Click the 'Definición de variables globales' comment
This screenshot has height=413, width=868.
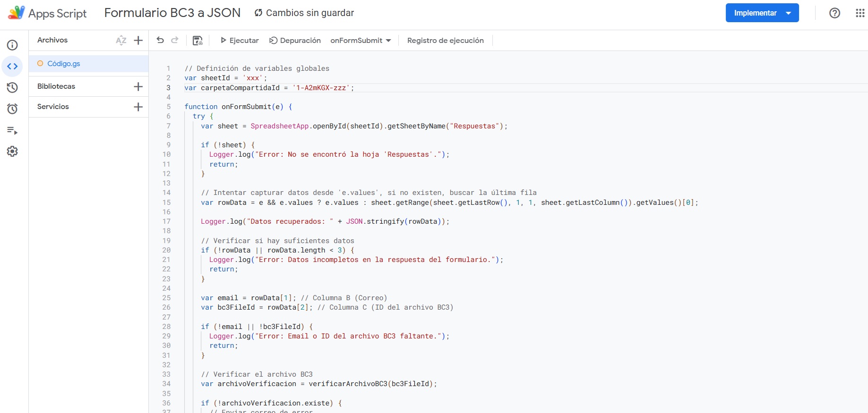257,68
